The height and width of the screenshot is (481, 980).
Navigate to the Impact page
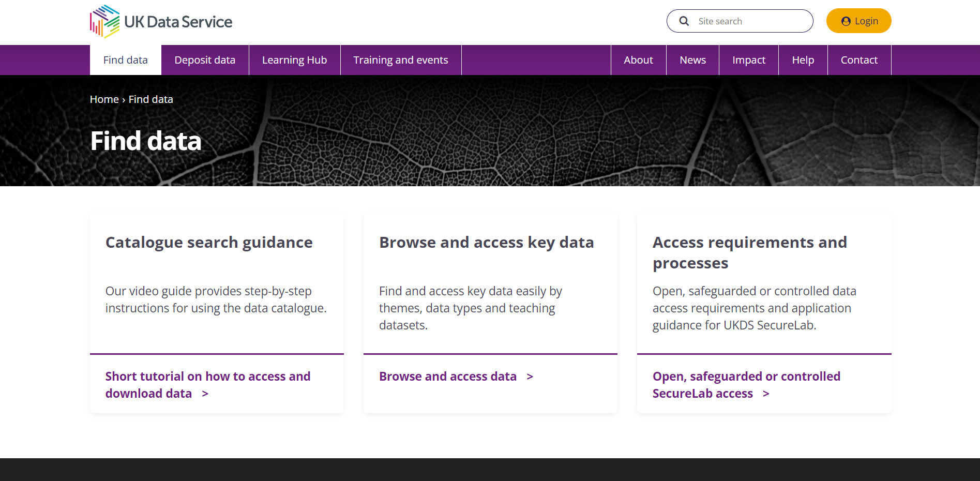coord(748,60)
